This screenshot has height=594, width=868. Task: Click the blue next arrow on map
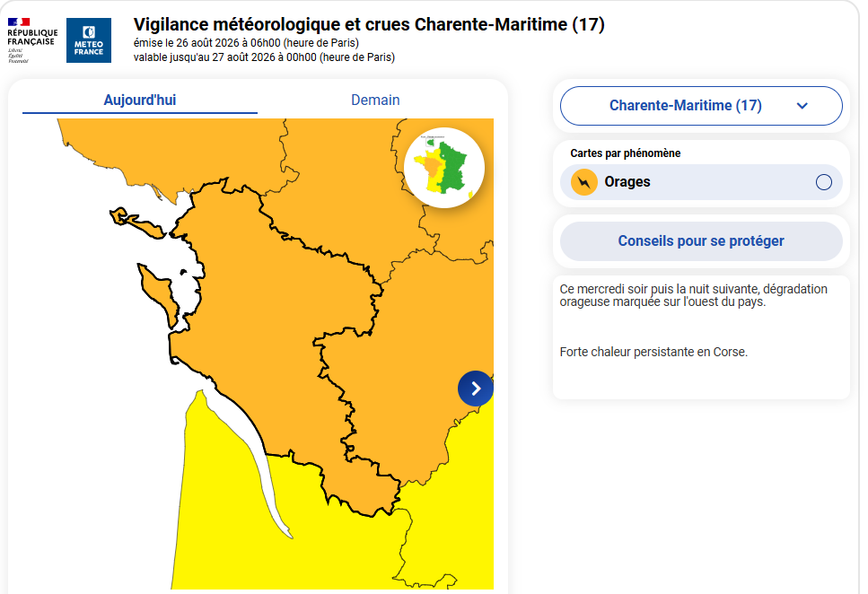[476, 389]
